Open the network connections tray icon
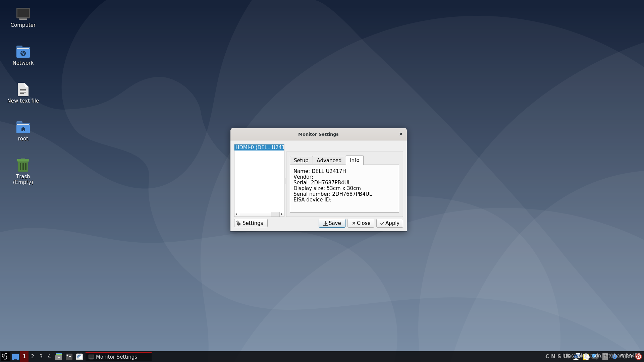Viewport: 644px width, 362px height. (x=576, y=357)
